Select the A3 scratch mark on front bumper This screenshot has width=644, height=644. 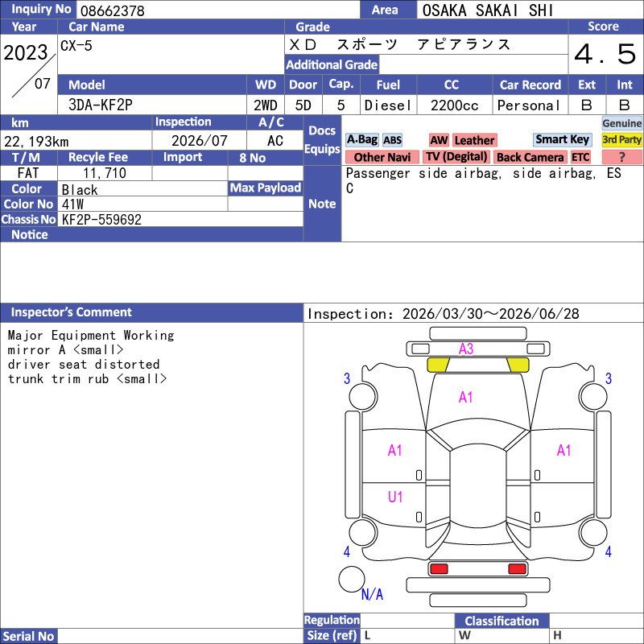[x=466, y=349]
